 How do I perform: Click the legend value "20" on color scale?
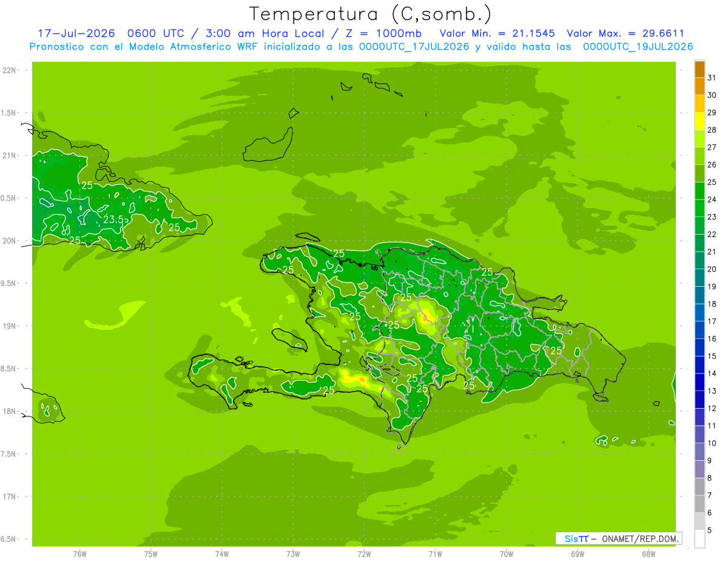(x=712, y=269)
